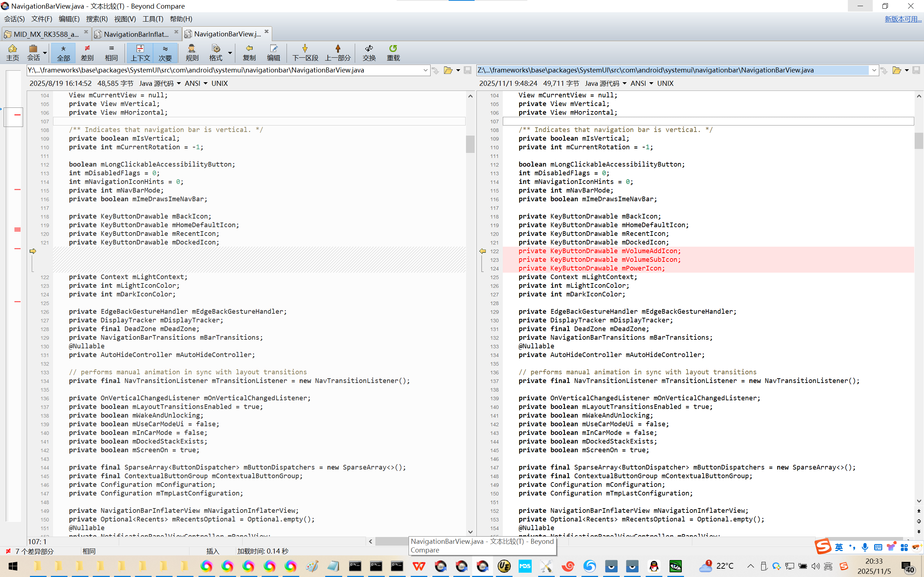
Task: Click the left pane vertical scrollbar thumb
Action: 470,144
